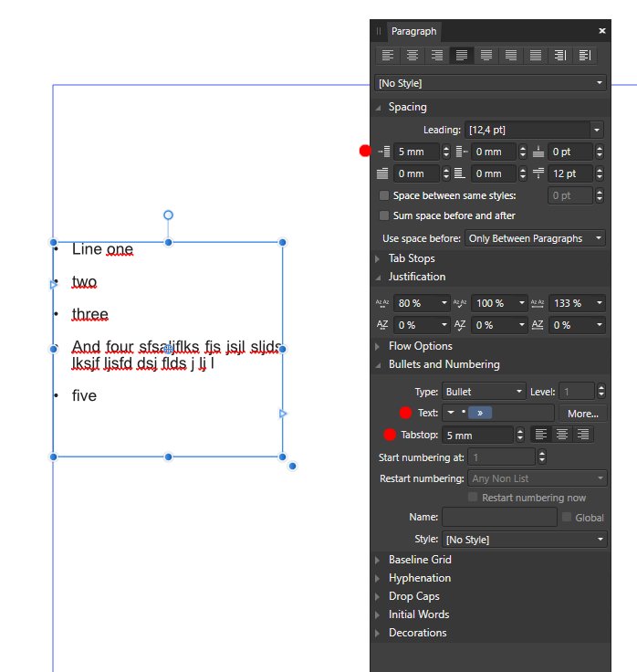637x672 pixels.
Task: Select Align Away From Spine icon
Action: point(585,56)
